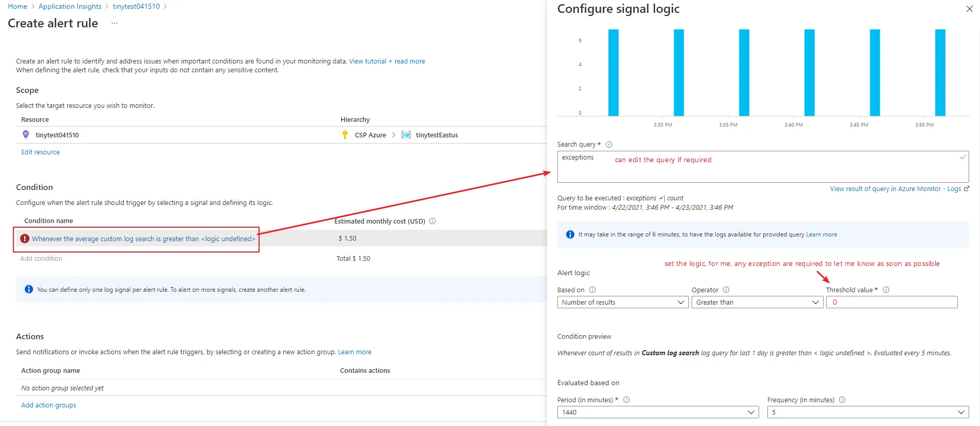Click the Estimated monthly cost info icon

(x=432, y=221)
